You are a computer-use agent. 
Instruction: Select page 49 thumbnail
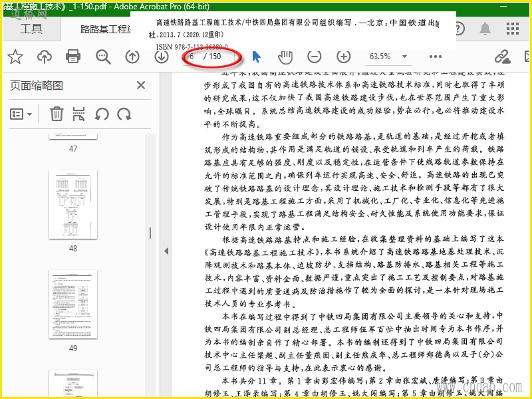[73, 305]
